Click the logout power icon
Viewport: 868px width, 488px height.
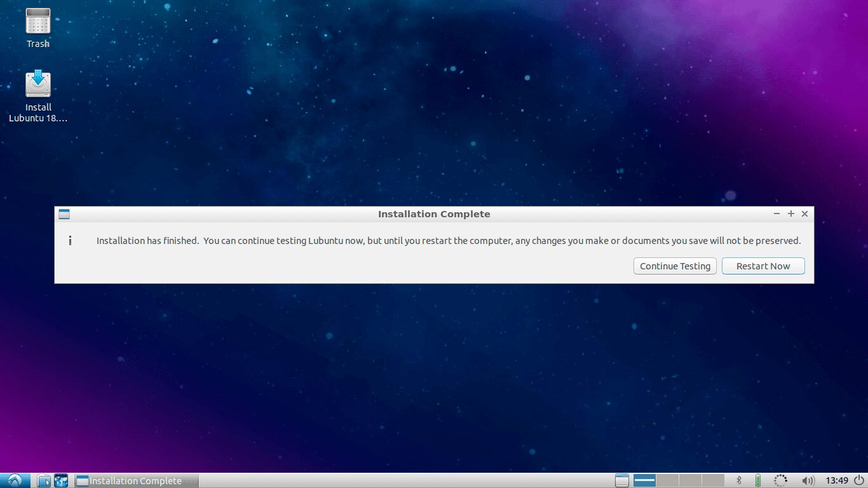(x=859, y=480)
